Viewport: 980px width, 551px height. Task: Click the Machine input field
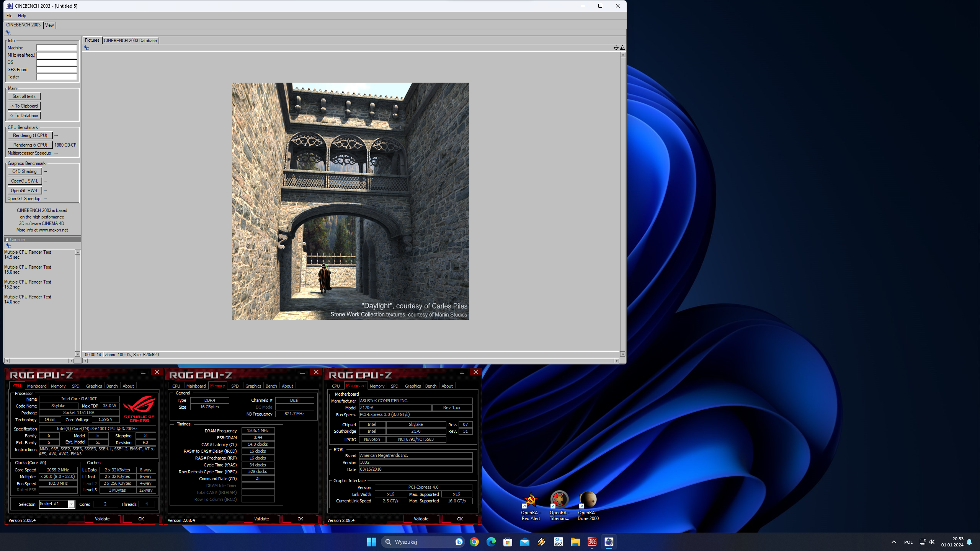point(57,48)
